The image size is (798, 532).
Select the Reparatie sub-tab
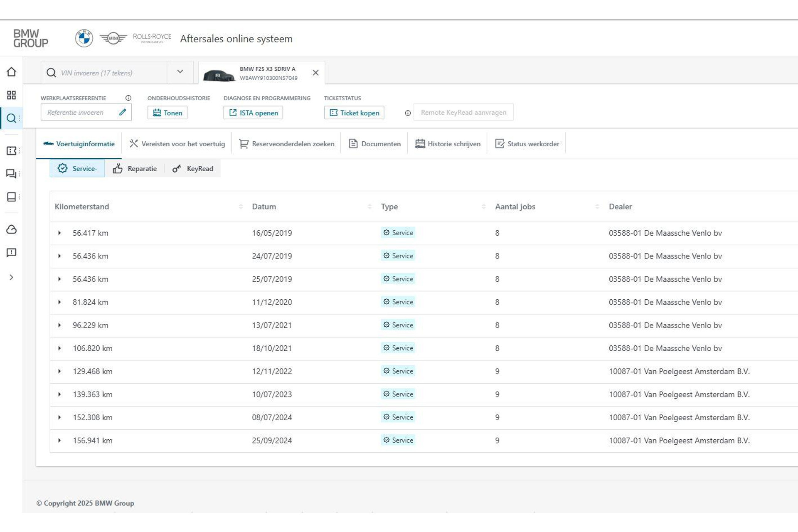(x=135, y=169)
